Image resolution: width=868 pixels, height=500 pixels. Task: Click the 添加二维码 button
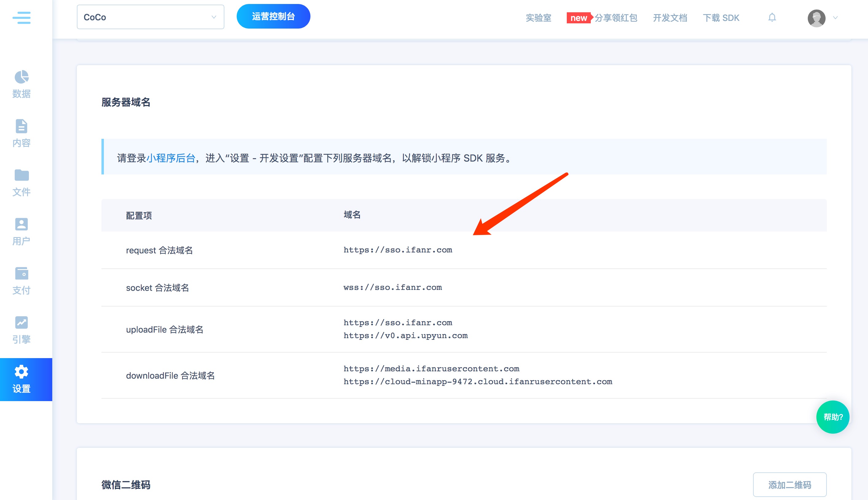789,485
